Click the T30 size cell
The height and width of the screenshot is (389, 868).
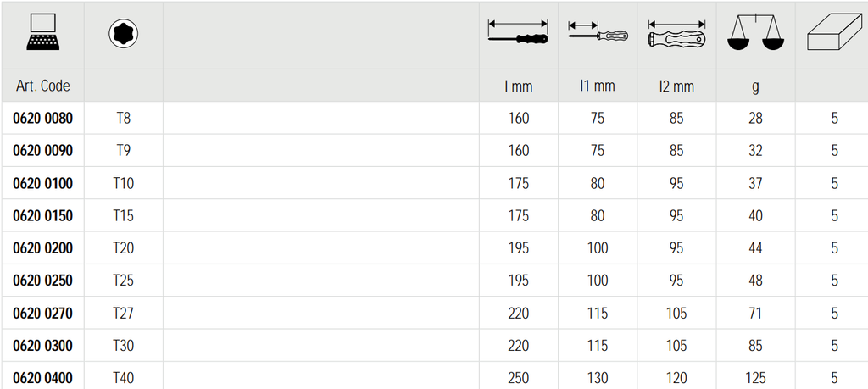124,346
